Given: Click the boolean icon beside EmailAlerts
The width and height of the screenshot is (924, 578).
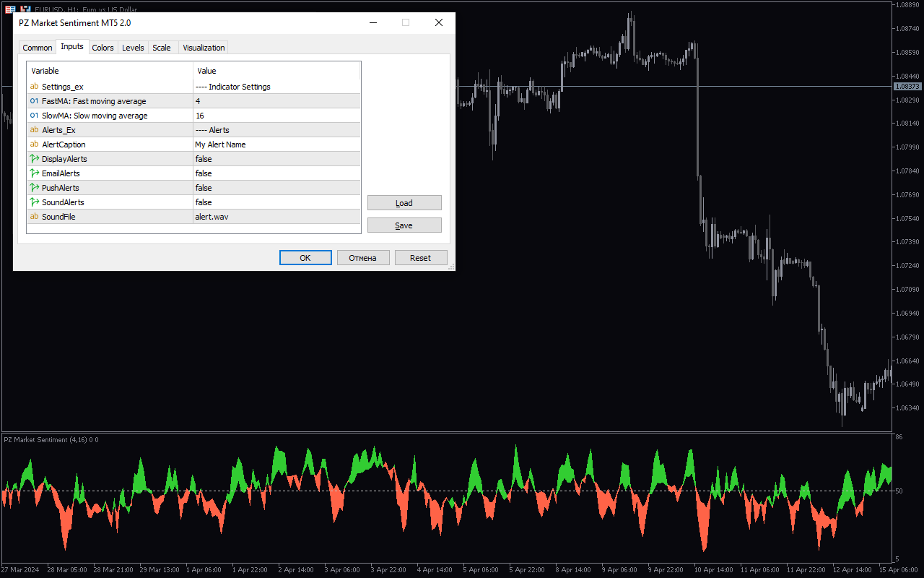Looking at the screenshot, I should (35, 173).
